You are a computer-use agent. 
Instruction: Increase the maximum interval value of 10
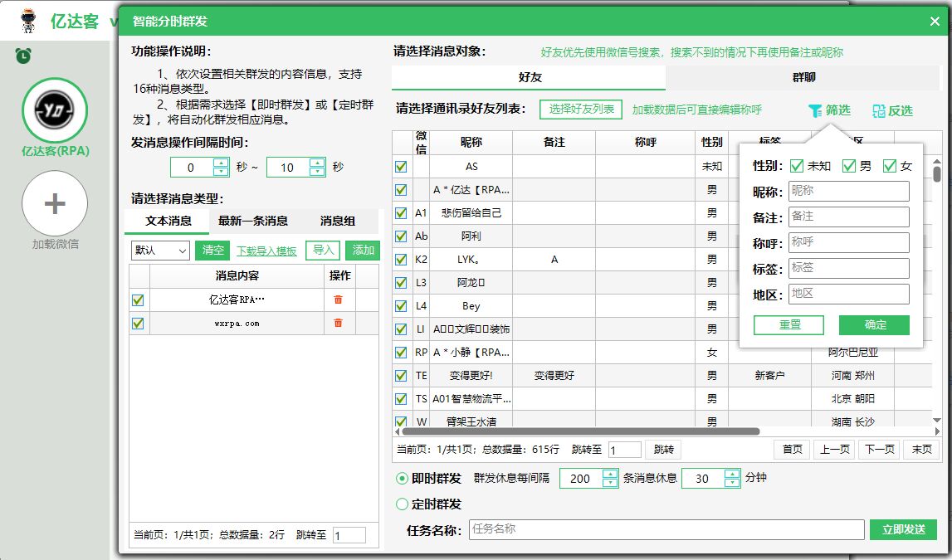[x=317, y=163]
